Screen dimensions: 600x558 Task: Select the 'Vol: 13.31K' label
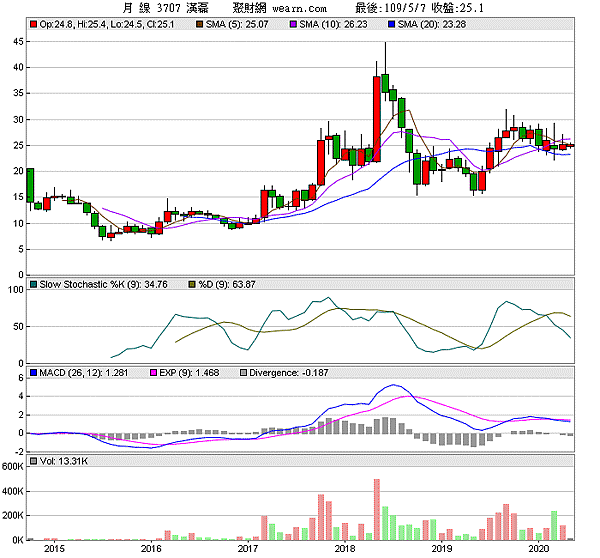[x=64, y=461]
